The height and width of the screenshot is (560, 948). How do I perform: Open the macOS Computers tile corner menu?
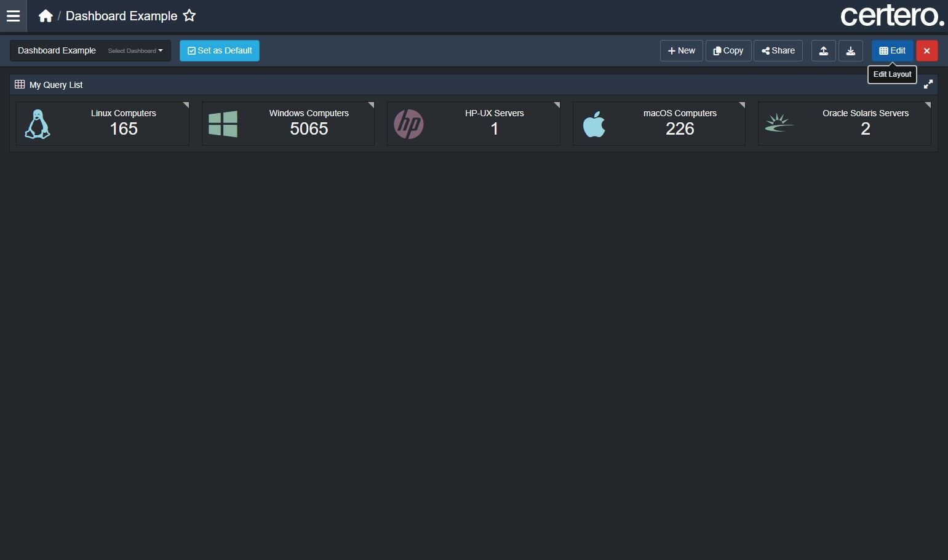point(742,105)
